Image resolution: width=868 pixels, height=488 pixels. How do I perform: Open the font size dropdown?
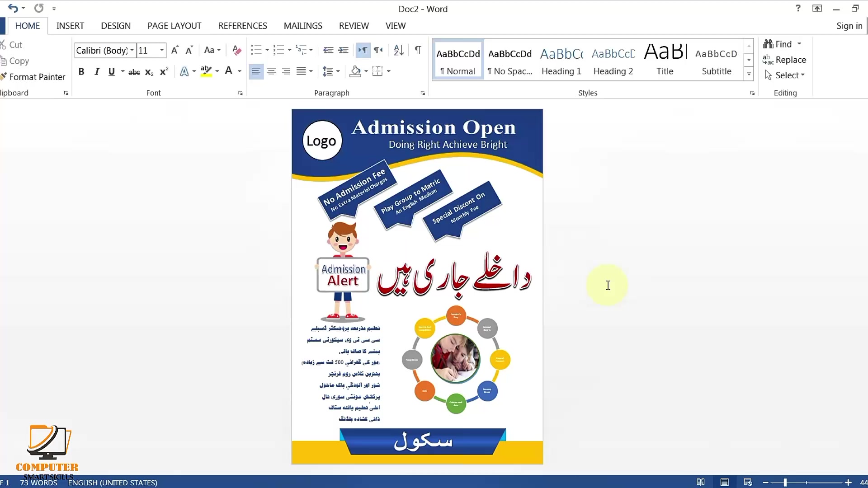(x=162, y=50)
